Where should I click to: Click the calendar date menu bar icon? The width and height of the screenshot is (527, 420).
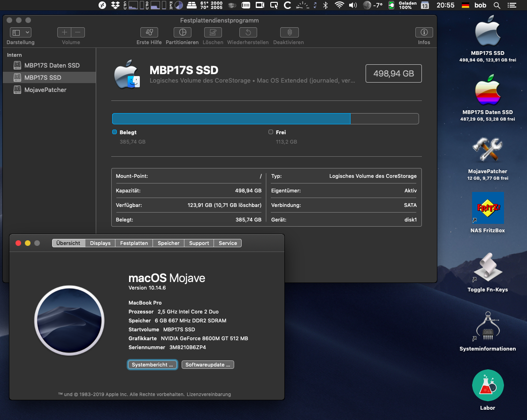click(x=425, y=5)
